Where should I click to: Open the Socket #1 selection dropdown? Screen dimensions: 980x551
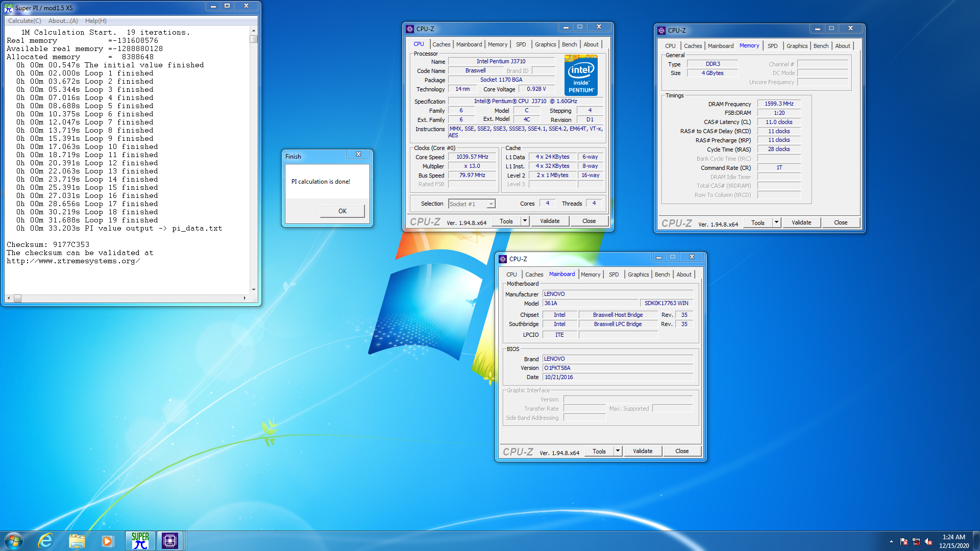(x=472, y=204)
